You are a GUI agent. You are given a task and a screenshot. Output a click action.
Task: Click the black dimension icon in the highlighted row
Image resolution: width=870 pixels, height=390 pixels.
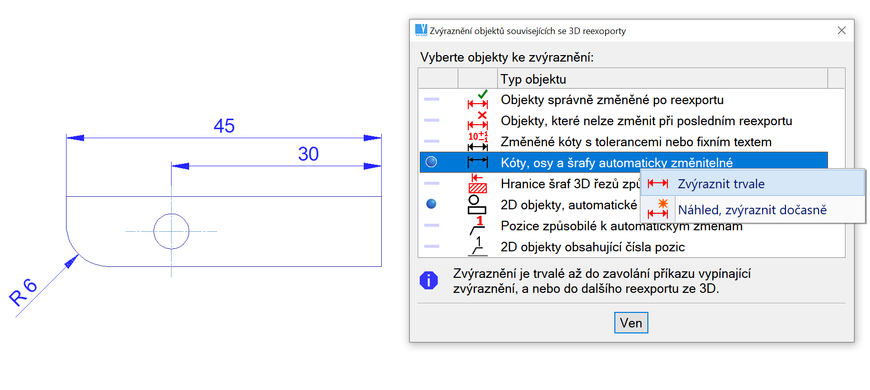point(477,162)
